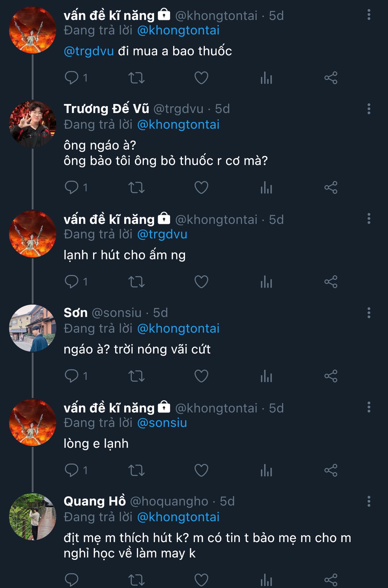Open Sơn's profile name
This screenshot has width=388, height=588.
click(x=76, y=313)
